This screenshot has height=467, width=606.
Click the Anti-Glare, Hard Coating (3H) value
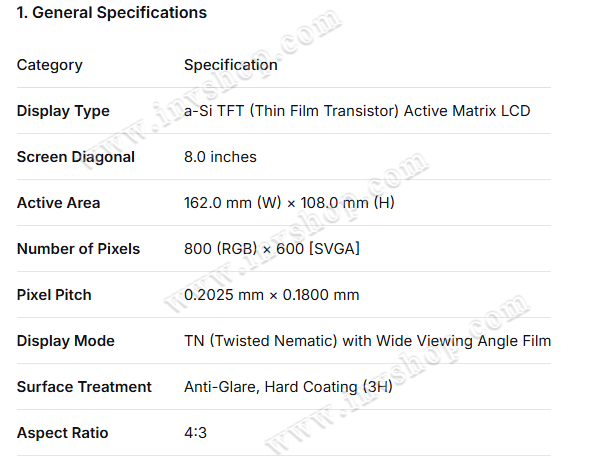coord(288,387)
